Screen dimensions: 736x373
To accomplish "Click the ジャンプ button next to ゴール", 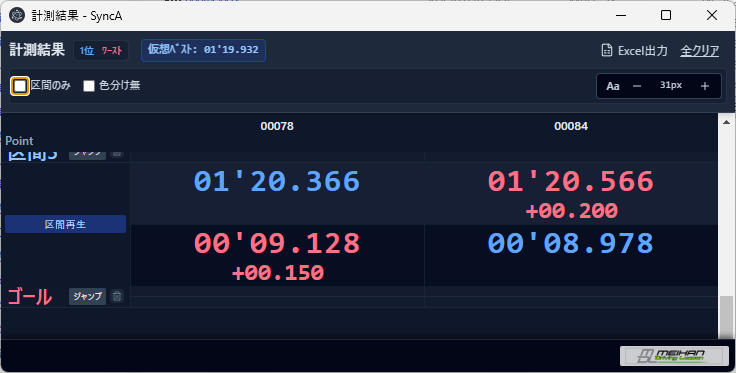I will click(87, 297).
